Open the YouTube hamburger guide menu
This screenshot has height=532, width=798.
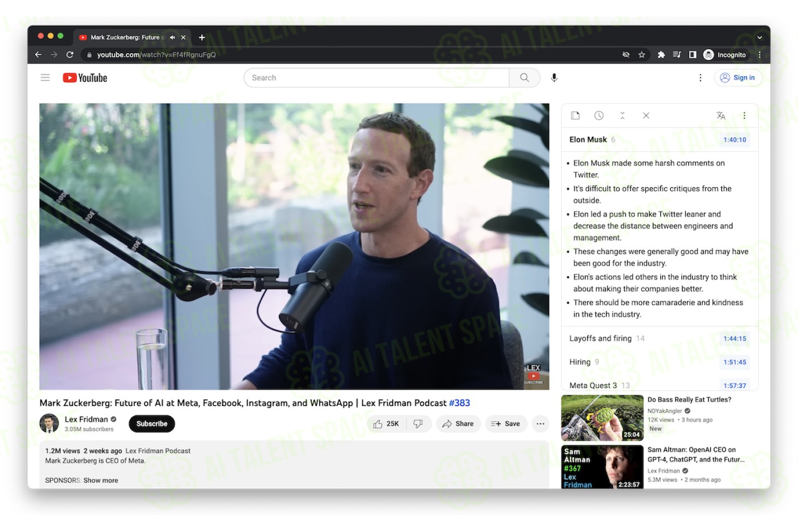click(x=45, y=78)
